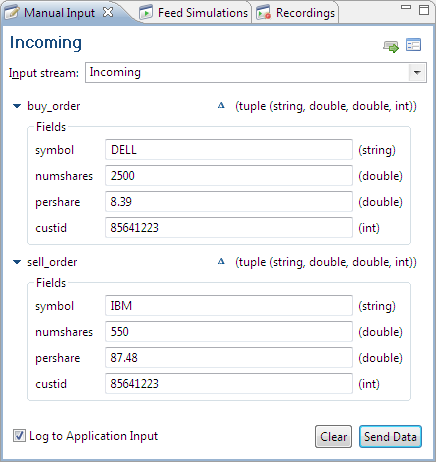This screenshot has height=462, width=436.
Task: Collapse the sell_order section
Action: click(17, 262)
